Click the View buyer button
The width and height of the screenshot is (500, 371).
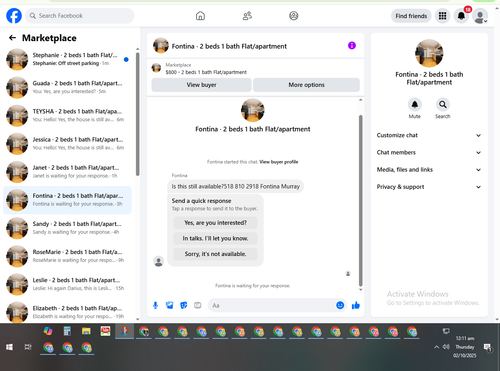(201, 85)
